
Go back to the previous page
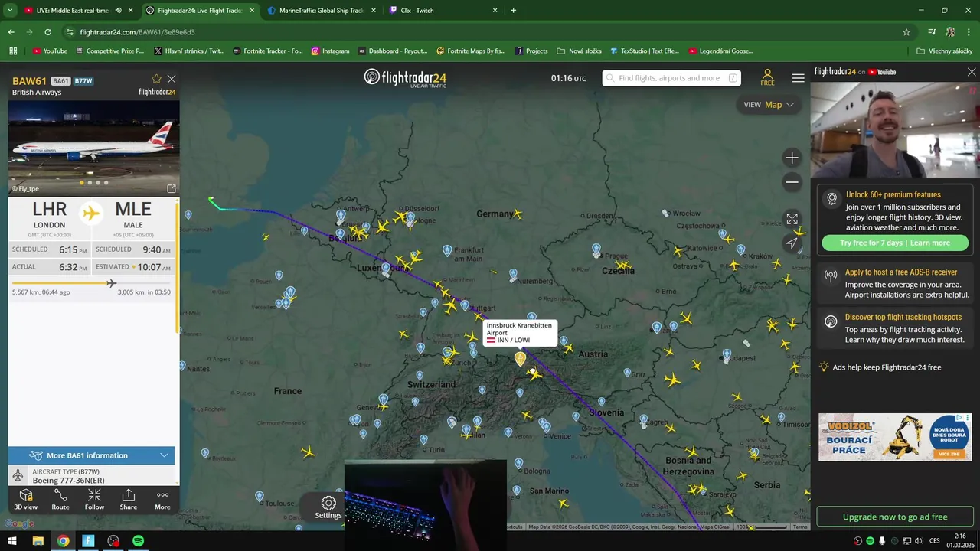(11, 32)
